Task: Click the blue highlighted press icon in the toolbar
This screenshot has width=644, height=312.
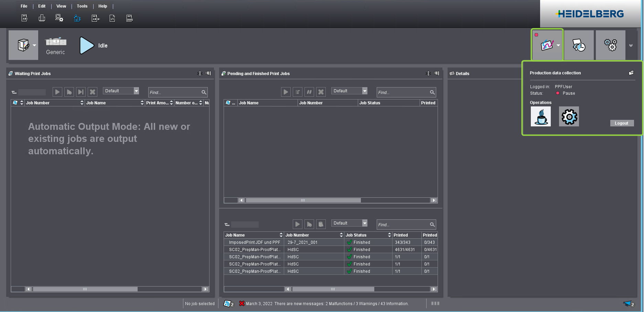Action: pyautogui.click(x=77, y=19)
